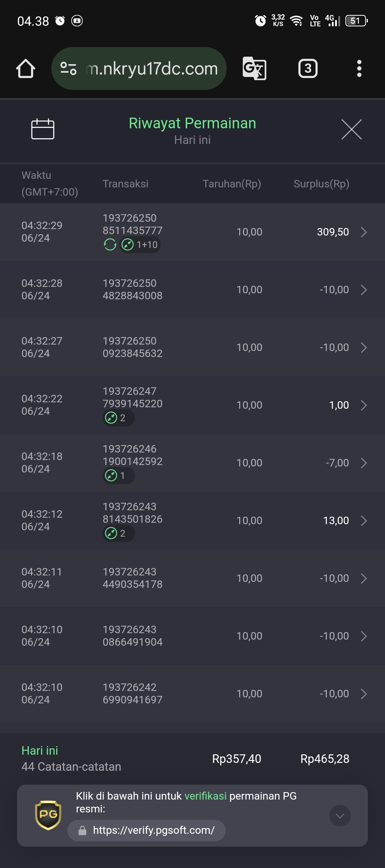
Task: Click the green verifikasi link text
Action: click(x=205, y=796)
